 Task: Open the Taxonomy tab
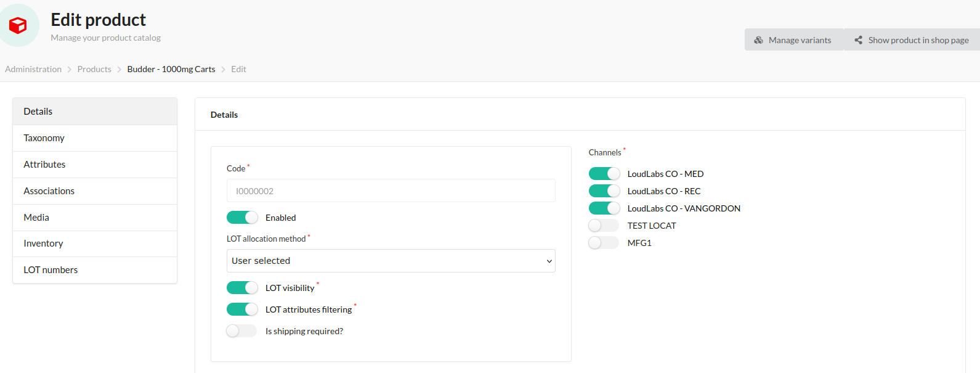point(44,138)
